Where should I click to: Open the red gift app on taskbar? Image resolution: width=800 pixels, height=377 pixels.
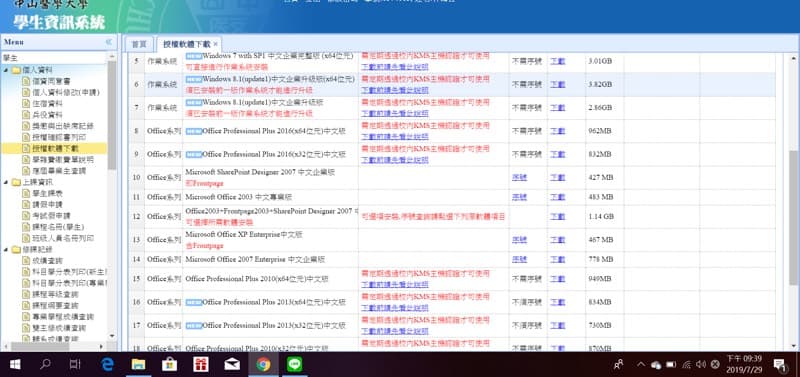click(x=201, y=364)
